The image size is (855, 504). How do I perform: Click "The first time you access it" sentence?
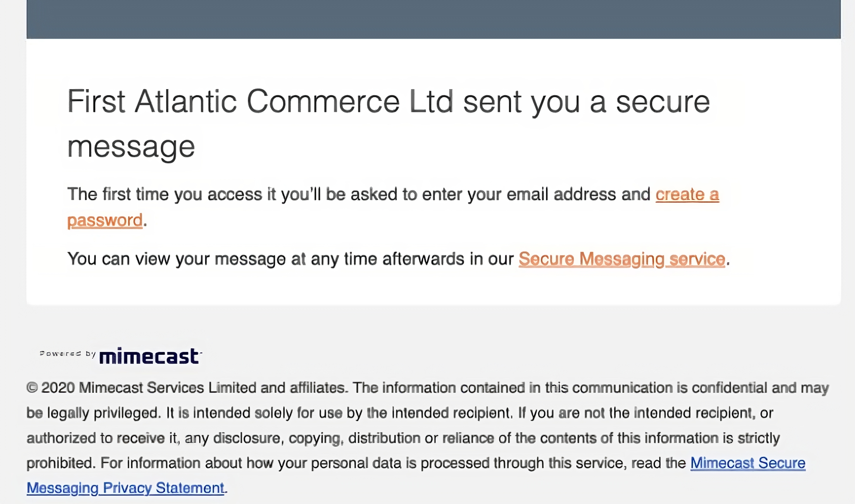(x=171, y=194)
